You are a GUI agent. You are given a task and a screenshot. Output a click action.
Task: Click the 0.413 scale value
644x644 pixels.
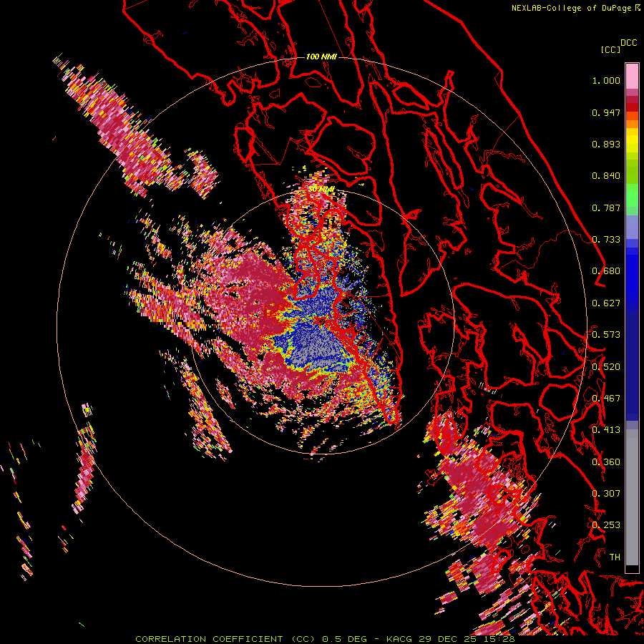pos(606,430)
